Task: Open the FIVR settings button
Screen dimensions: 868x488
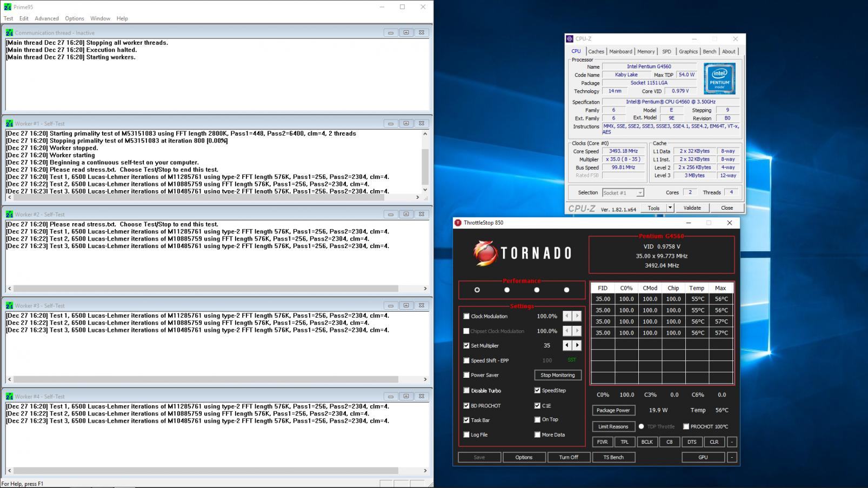Action: click(x=602, y=442)
